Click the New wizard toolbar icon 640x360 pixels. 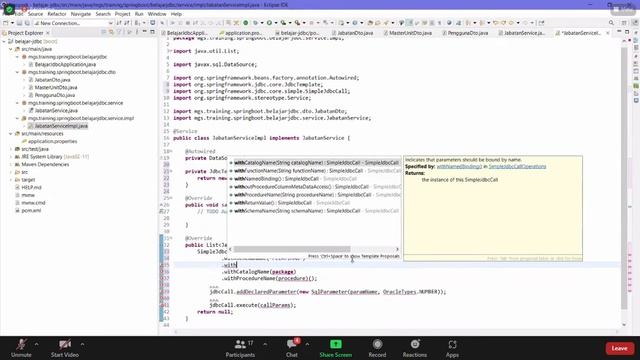[x=5, y=23]
